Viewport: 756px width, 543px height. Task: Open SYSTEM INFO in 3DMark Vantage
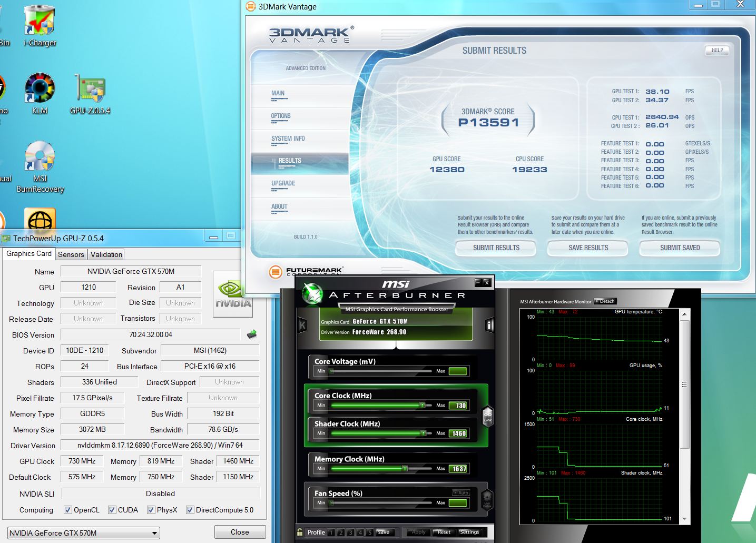tap(299, 141)
